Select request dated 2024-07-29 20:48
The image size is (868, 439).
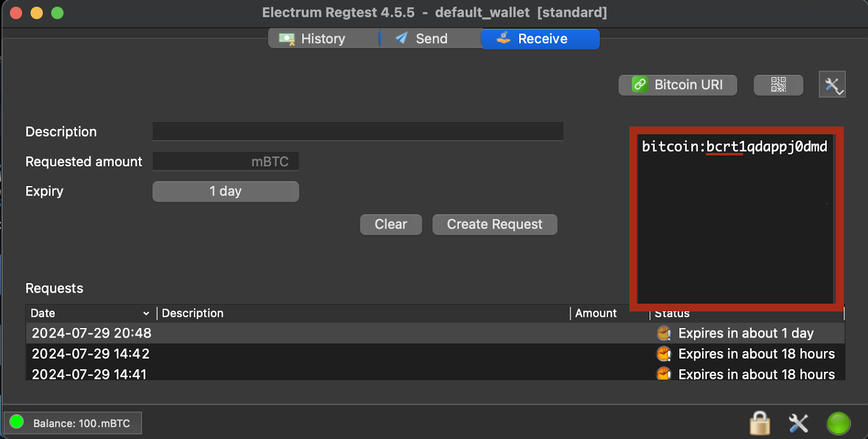(x=435, y=333)
